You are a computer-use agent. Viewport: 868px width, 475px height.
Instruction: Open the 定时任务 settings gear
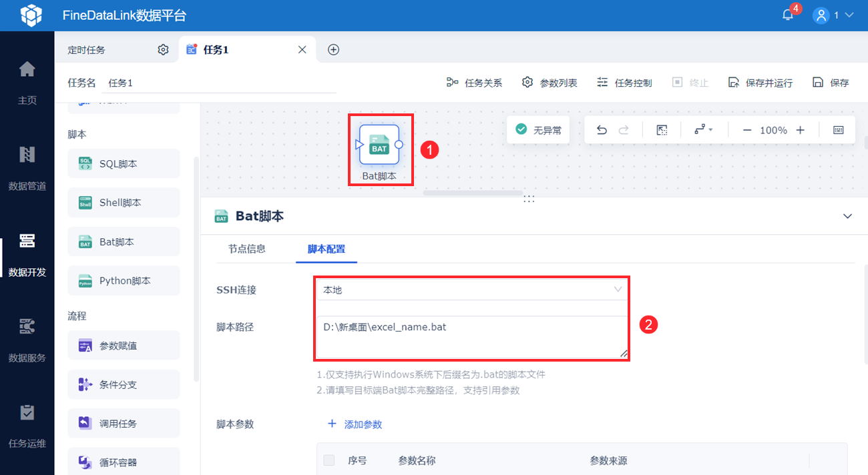coord(163,50)
